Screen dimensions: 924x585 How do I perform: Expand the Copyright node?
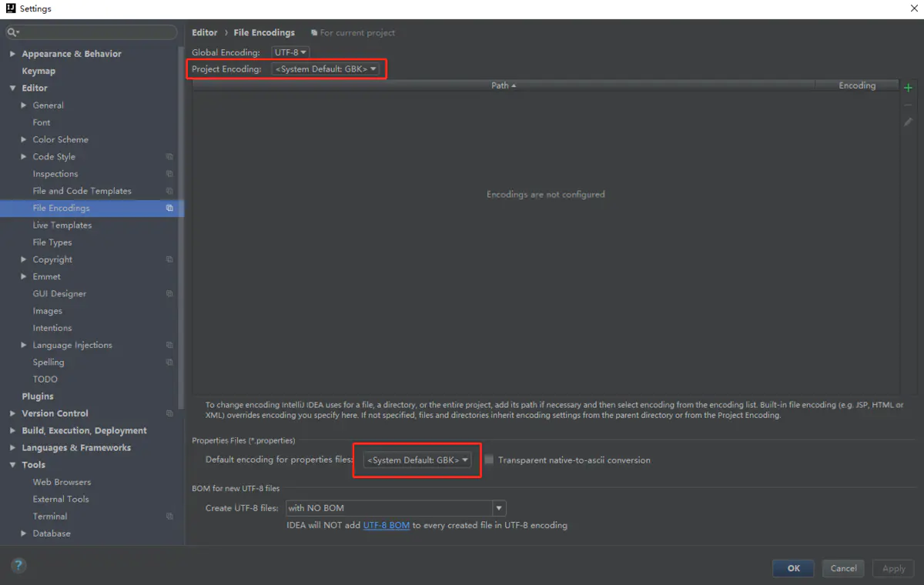click(x=24, y=259)
